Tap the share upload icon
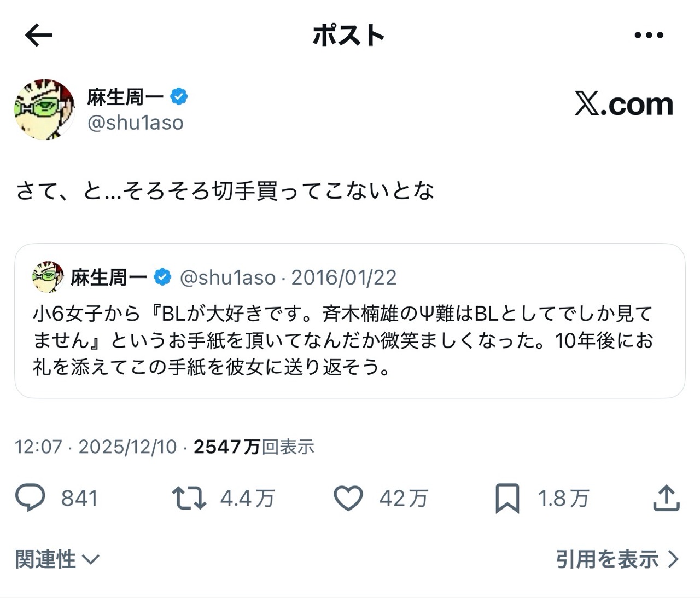The height and width of the screenshot is (602, 700). (666, 498)
